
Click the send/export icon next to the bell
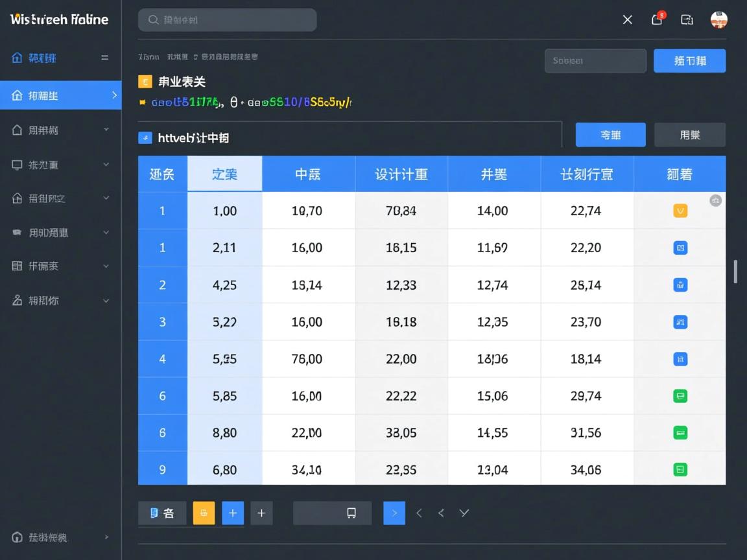pos(687,19)
